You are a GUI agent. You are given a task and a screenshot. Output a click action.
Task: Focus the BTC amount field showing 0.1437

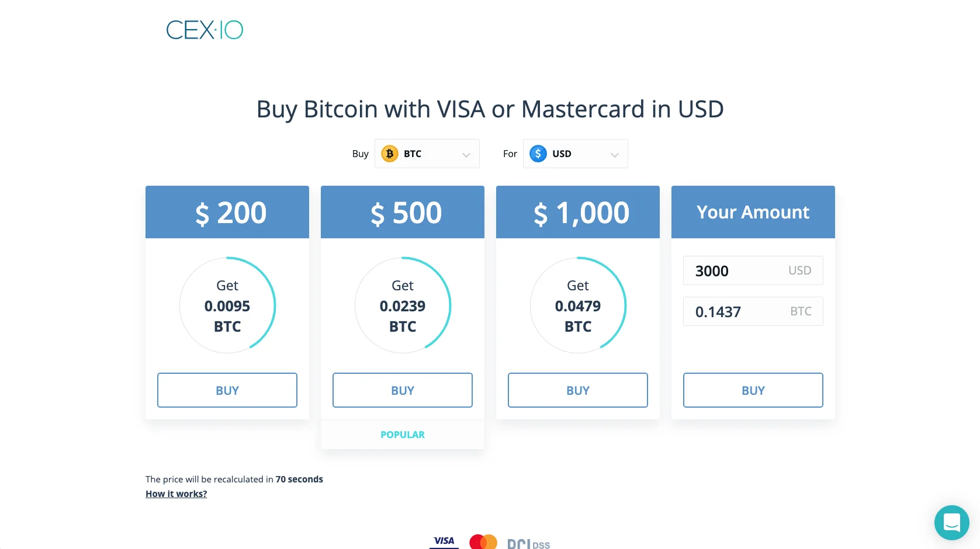[737, 312]
